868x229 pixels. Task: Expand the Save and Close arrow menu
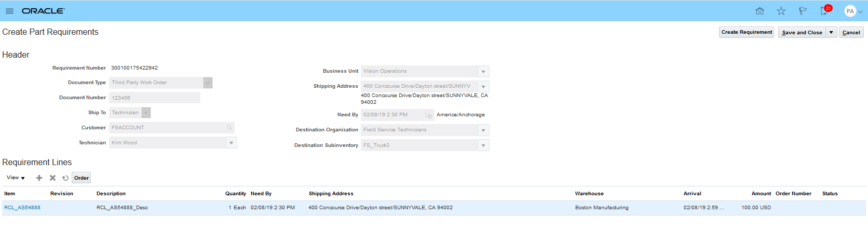pos(831,32)
